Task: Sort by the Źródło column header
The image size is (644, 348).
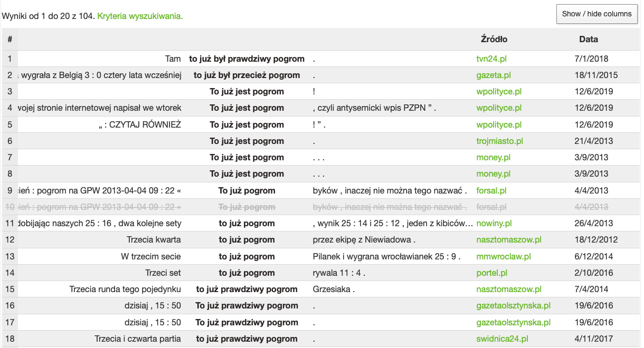Action: (494, 39)
